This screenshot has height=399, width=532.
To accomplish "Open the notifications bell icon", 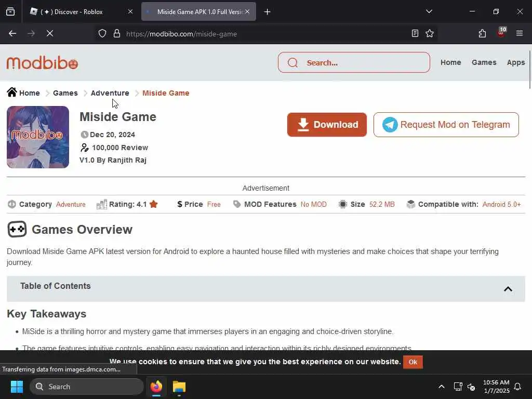I will coord(518,387).
